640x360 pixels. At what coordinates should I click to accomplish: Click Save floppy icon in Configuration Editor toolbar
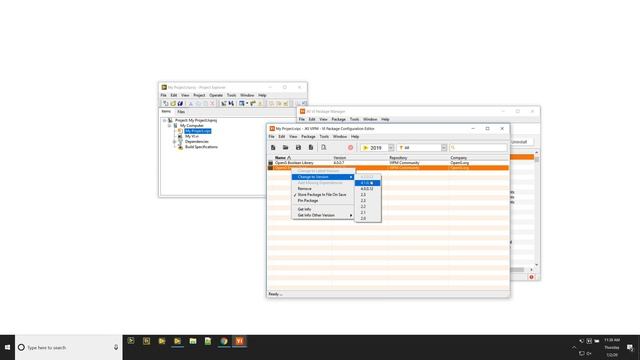(298, 147)
